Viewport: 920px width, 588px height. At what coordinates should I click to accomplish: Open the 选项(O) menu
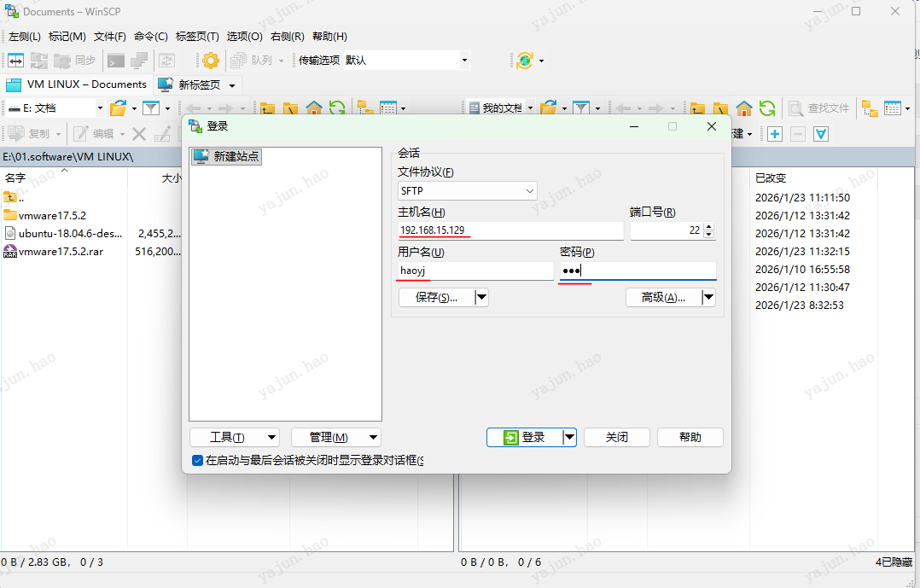click(x=245, y=37)
